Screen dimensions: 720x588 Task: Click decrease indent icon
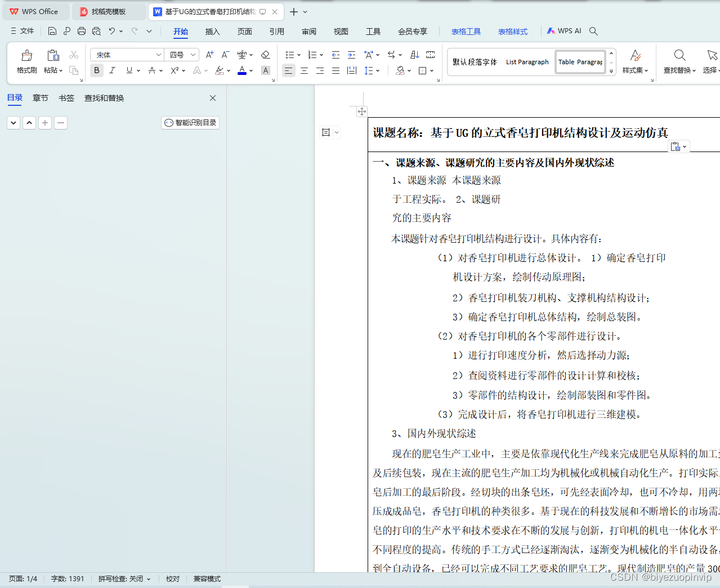point(336,55)
